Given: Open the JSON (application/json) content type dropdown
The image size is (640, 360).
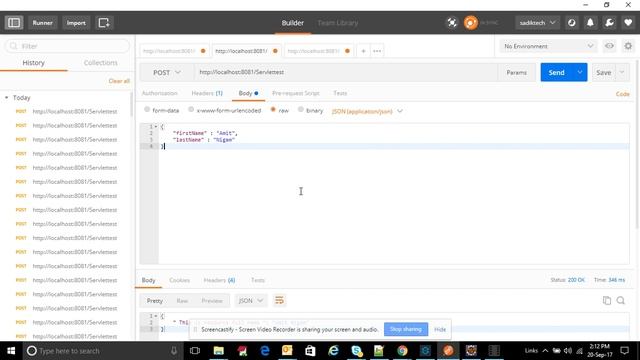Looking at the screenshot, I should point(367,111).
